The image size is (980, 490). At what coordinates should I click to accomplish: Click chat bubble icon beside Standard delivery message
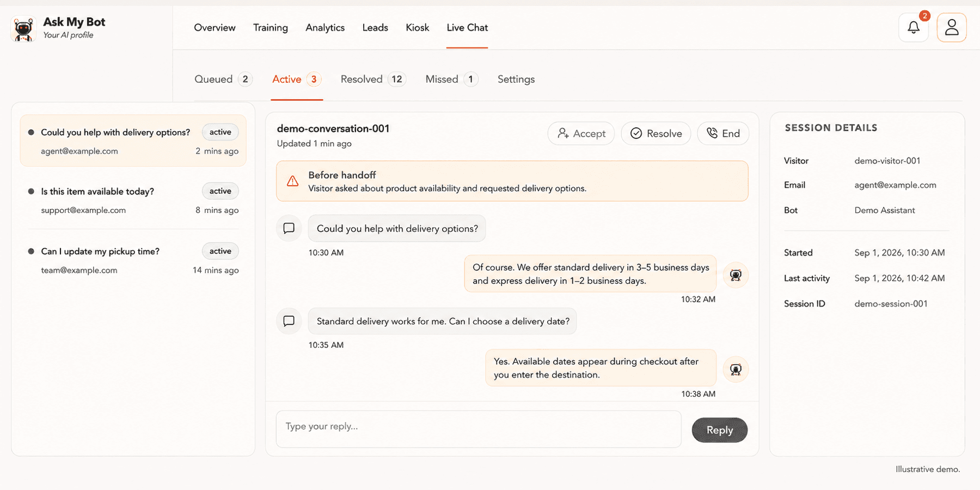(x=289, y=321)
